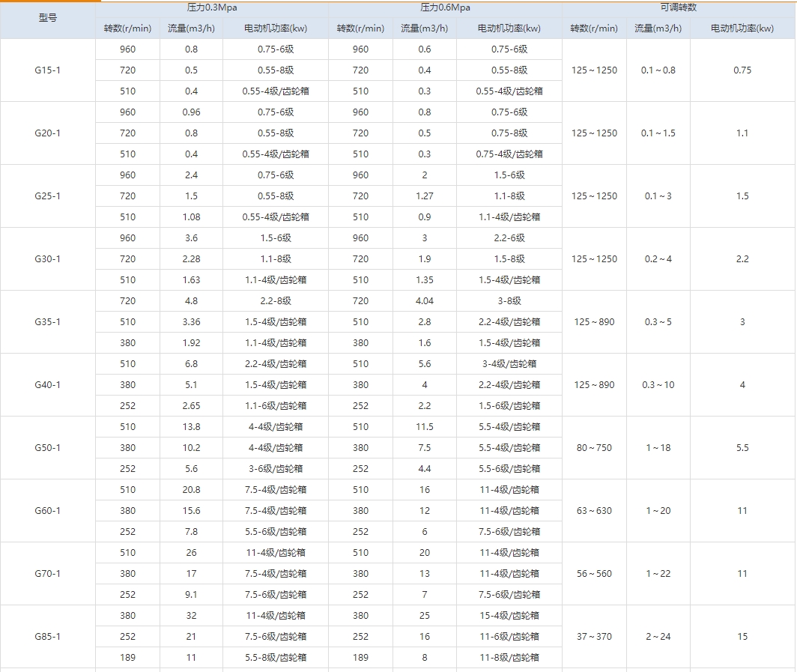Click motor cell 11-6级/齿轮箱
797x672 pixels.
(509, 637)
